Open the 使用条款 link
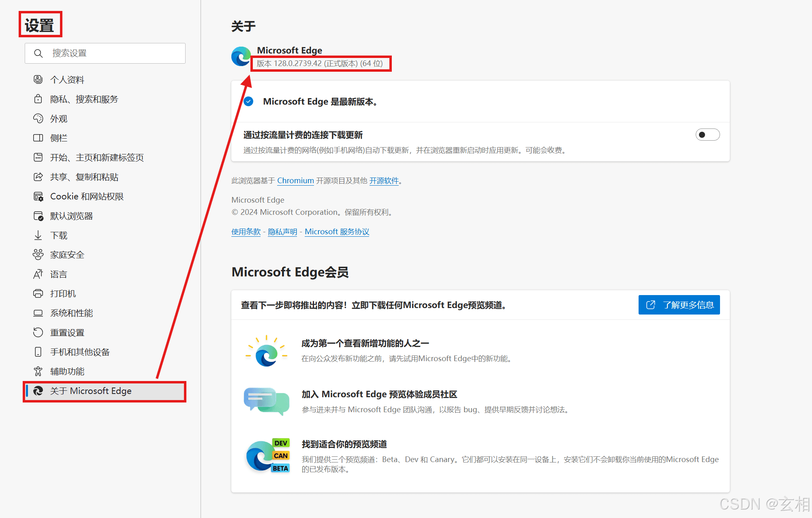Image resolution: width=812 pixels, height=518 pixels. 246,232
